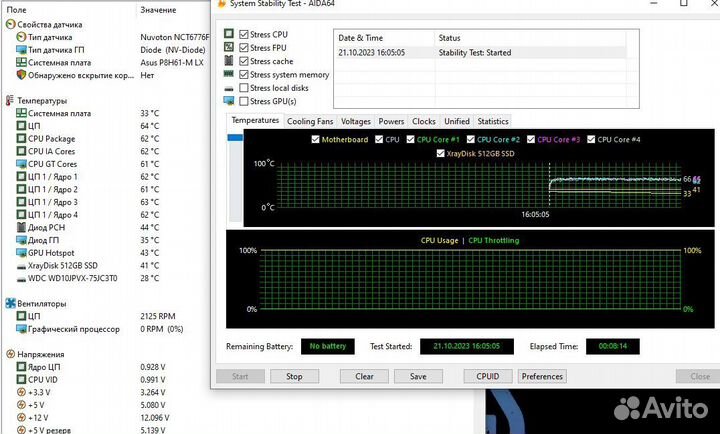Toggle the Motherboard graph checkbox
The height and width of the screenshot is (434, 720).
315,139
